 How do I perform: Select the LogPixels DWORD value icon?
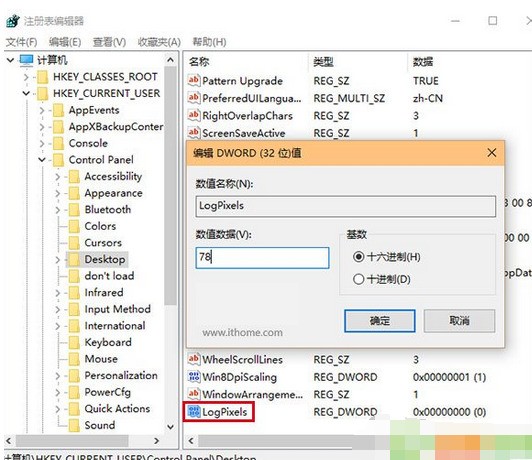tap(194, 412)
